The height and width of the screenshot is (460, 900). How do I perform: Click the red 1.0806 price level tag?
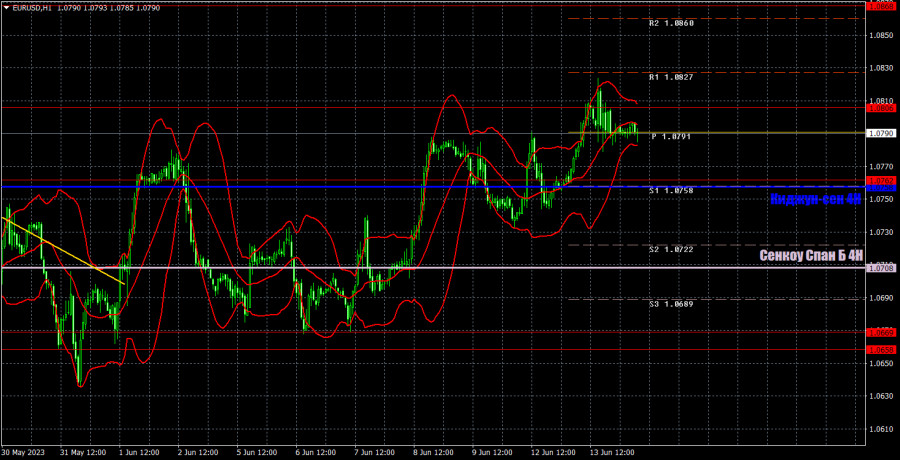881,108
